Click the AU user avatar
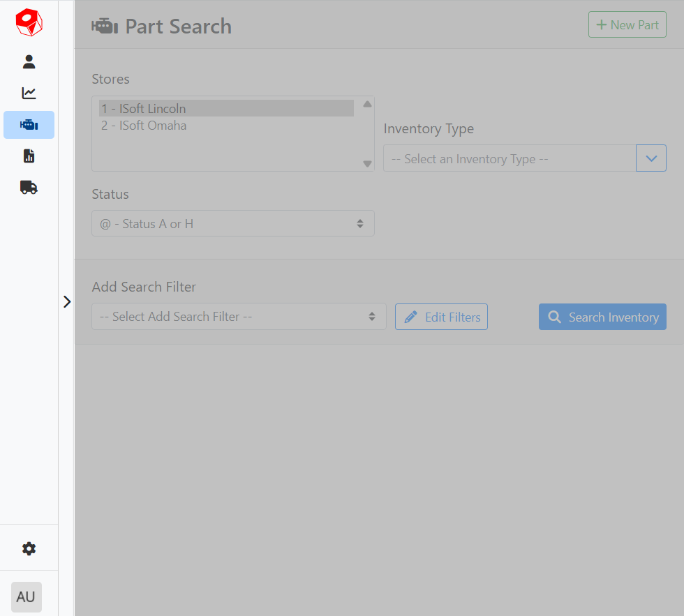684x616 pixels. 27,597
